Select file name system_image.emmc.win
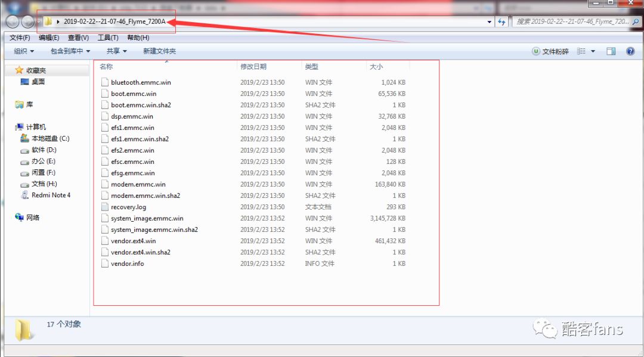 coord(147,218)
